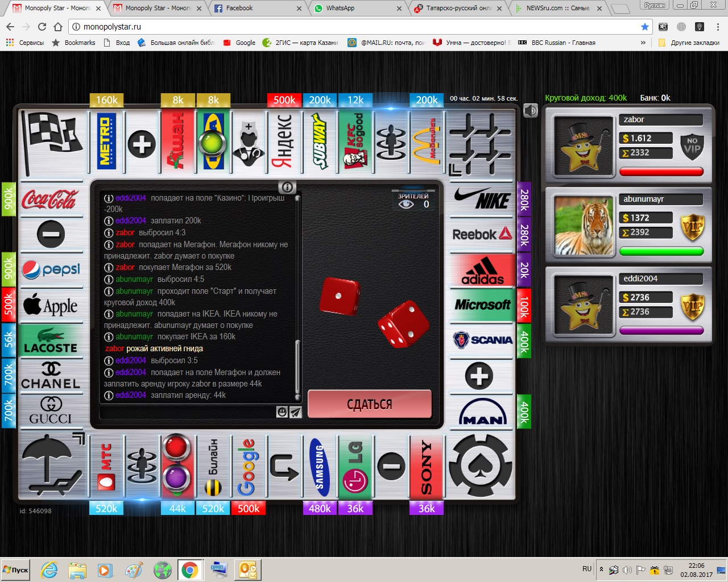Screen dimensions: 728x582
Task: Switch to the Facebook tab
Action: coord(258,8)
